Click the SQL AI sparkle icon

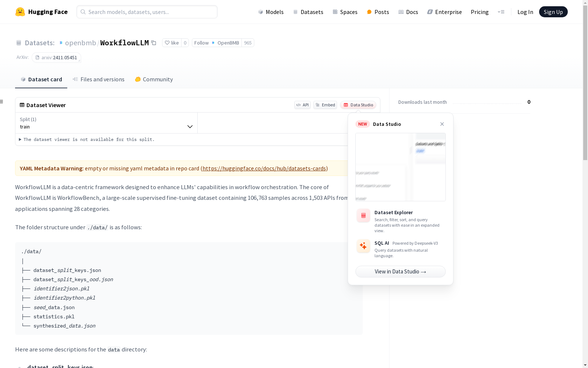pyautogui.click(x=363, y=246)
